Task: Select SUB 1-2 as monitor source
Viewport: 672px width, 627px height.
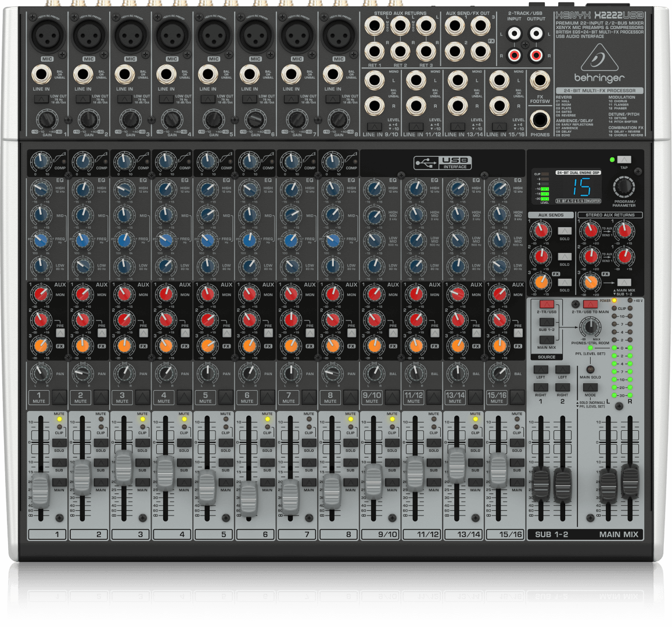Action: (546, 322)
